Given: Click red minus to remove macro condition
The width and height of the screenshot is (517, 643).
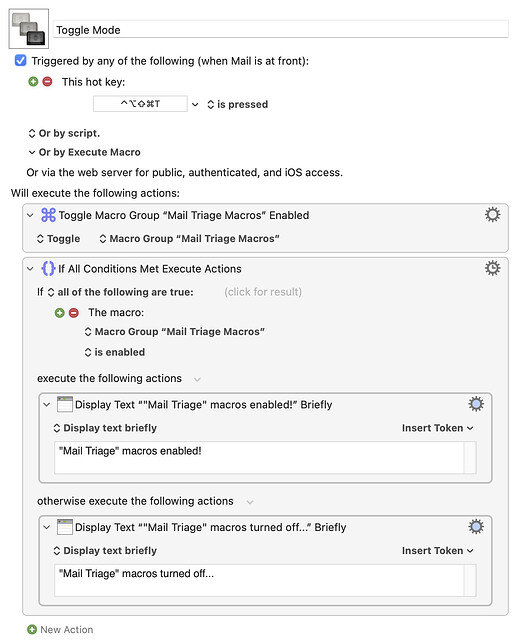Looking at the screenshot, I should (74, 313).
